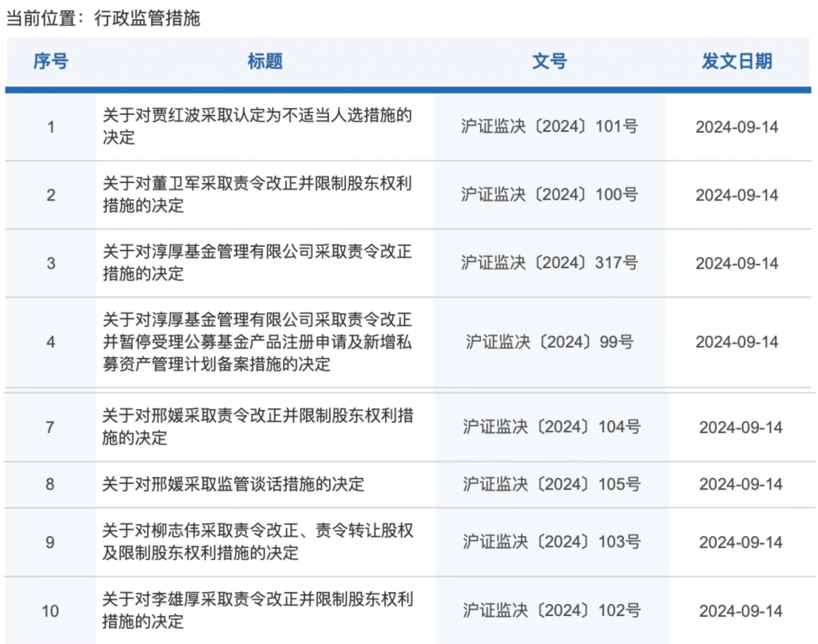
Task: Select document number 沪证监决〔2024〕100号
Action: tap(550, 195)
